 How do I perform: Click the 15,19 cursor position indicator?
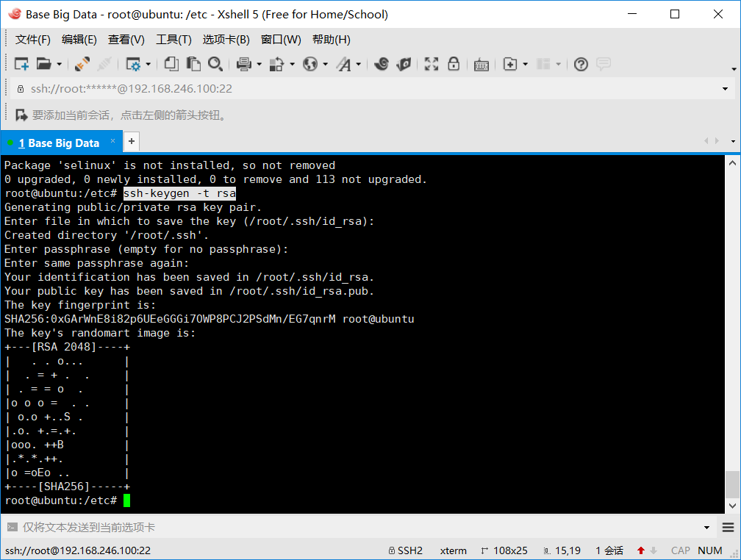[x=562, y=550]
